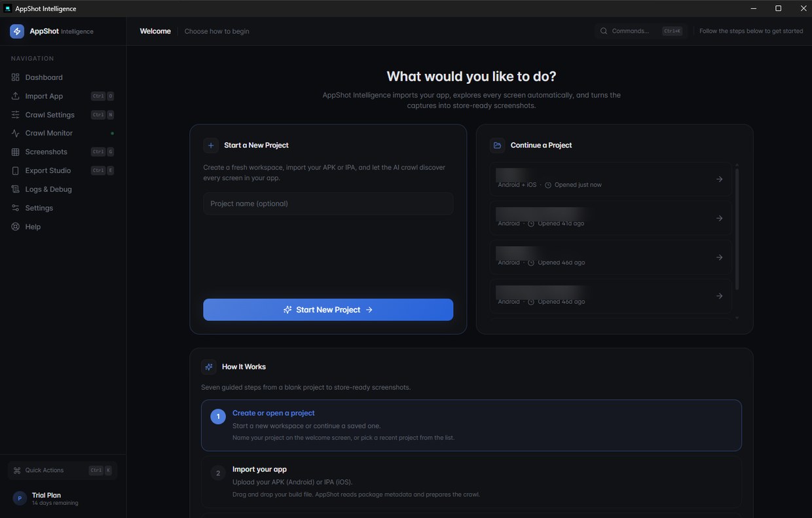Click "Follow the steps below to get started" text
Viewport: 812px width, 518px height.
click(751, 31)
